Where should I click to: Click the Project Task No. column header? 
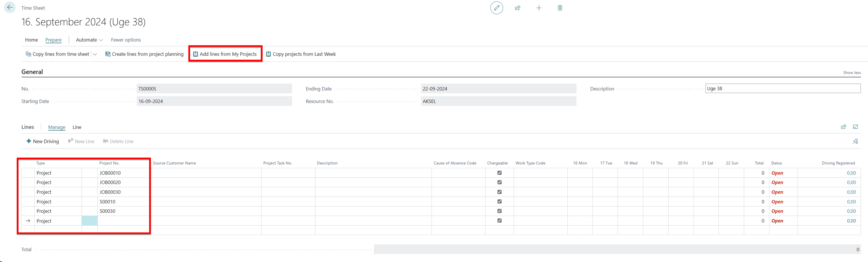[277, 163]
